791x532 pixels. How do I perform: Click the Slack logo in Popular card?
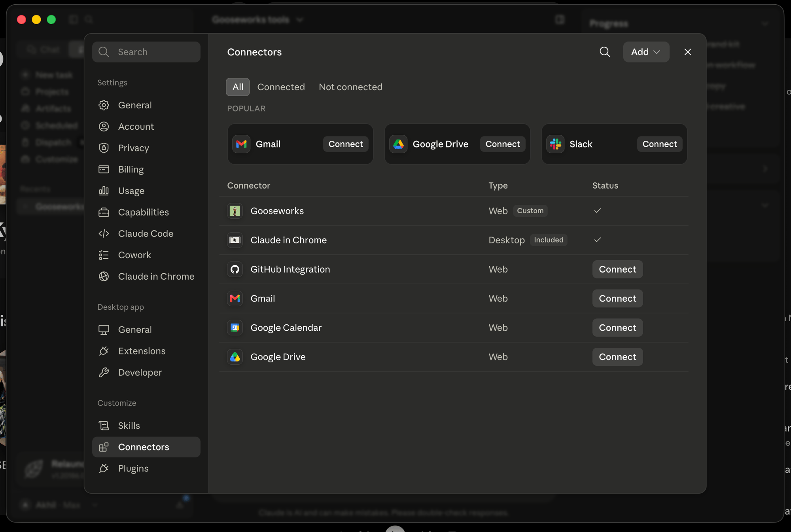point(555,144)
